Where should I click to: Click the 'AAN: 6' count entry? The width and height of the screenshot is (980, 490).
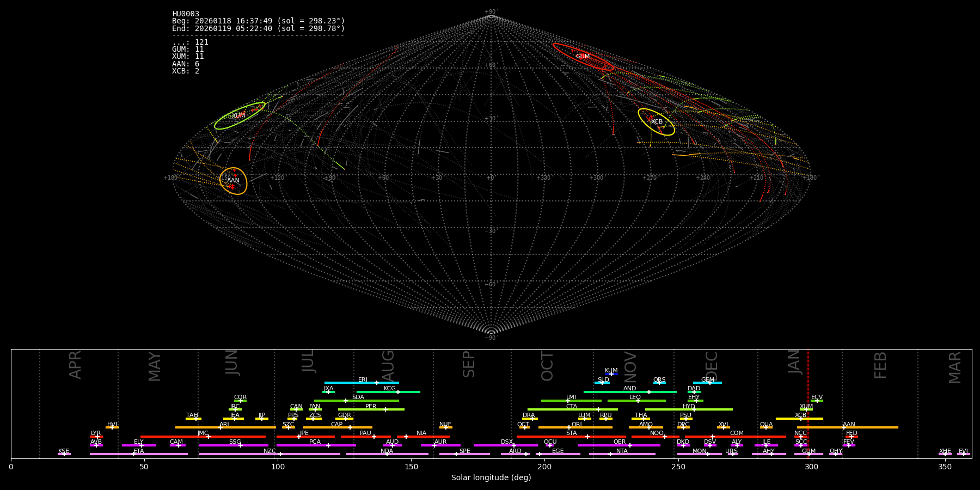click(186, 64)
